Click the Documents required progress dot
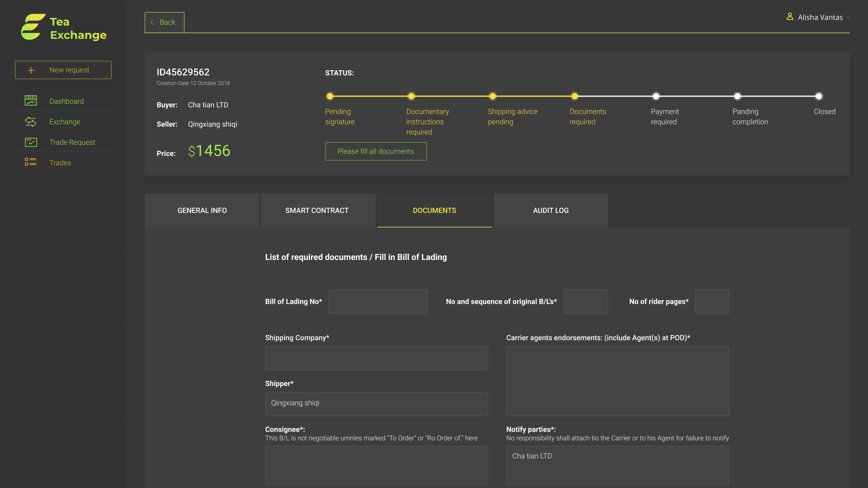Image resolution: width=868 pixels, height=488 pixels. tap(574, 96)
